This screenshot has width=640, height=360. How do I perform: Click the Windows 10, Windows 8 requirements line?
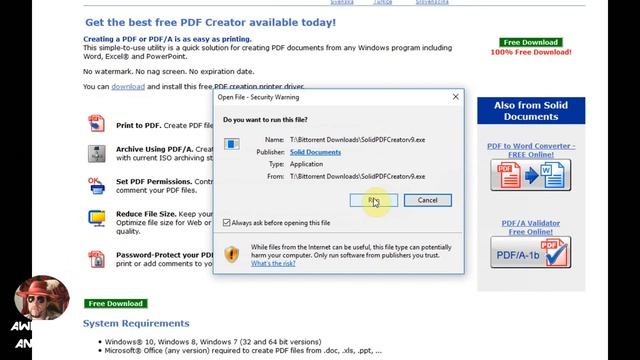coord(213,342)
